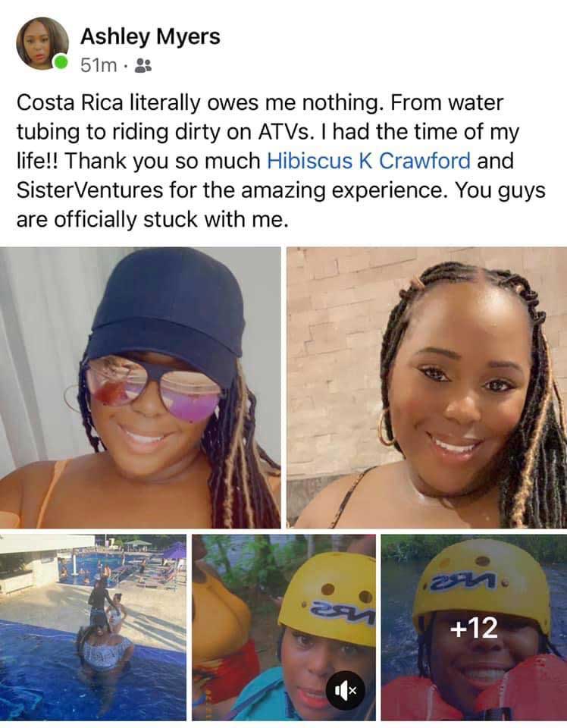The image size is (567, 728).
Task: Click the friends audience icon
Action: (x=143, y=66)
